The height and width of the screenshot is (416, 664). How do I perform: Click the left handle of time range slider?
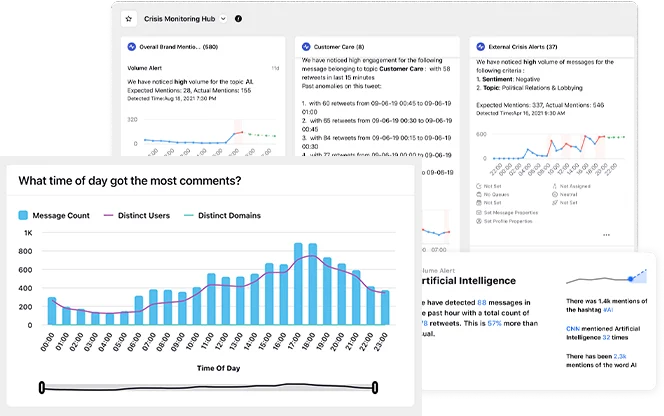(42, 387)
